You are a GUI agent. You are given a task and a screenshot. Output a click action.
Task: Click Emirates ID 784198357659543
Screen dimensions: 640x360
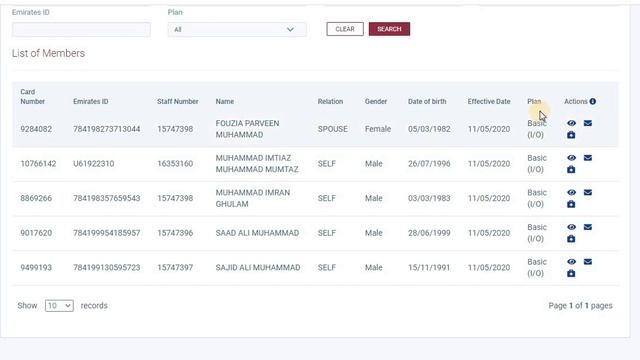tap(107, 198)
